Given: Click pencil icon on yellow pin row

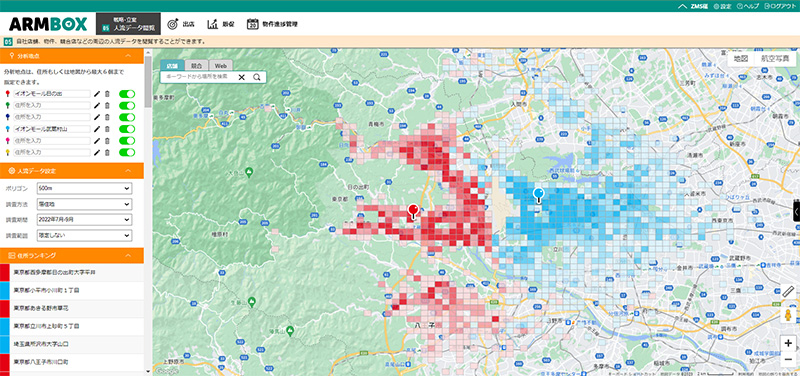Looking at the screenshot, I should pos(97,153).
